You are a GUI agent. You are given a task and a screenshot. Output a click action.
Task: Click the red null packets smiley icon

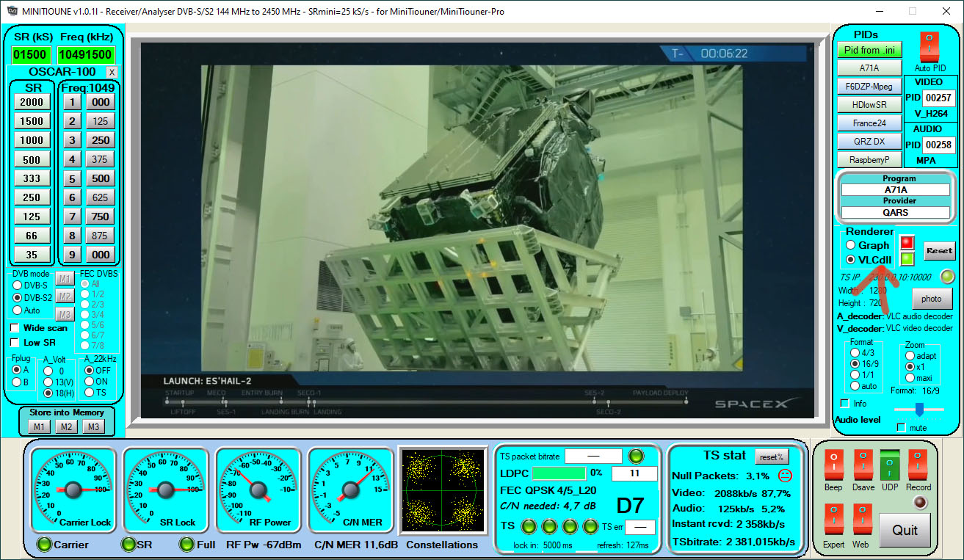[785, 475]
